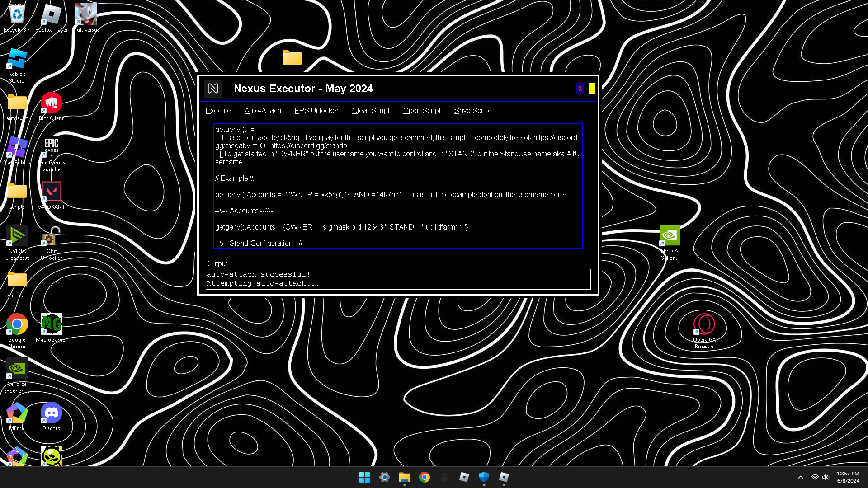Open the Windows Start menu button
868x488 pixels.
[x=364, y=477]
